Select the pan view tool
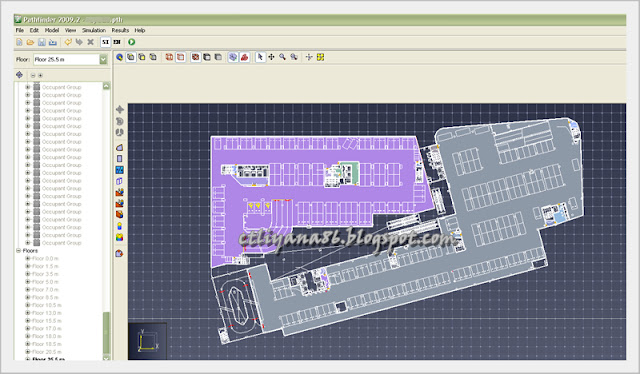The width and height of the screenshot is (640, 374). (x=271, y=57)
